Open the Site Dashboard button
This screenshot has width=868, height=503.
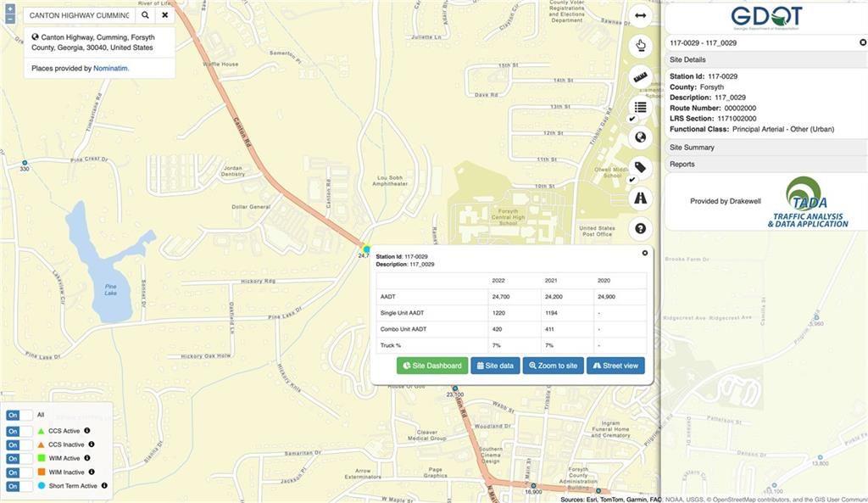pyautogui.click(x=432, y=366)
